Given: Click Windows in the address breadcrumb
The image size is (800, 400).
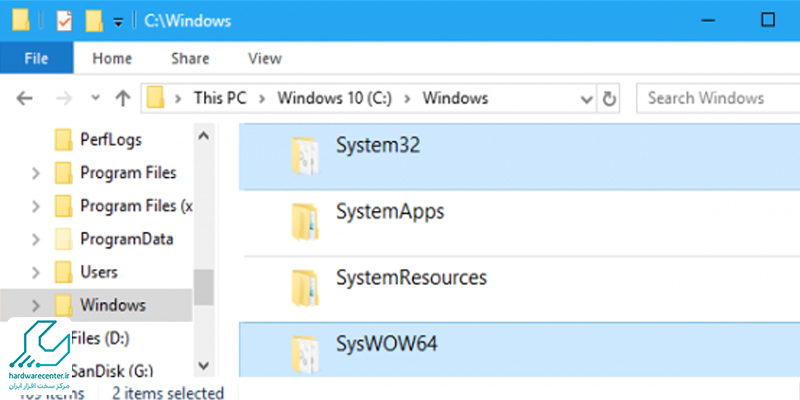Looking at the screenshot, I should [x=455, y=98].
